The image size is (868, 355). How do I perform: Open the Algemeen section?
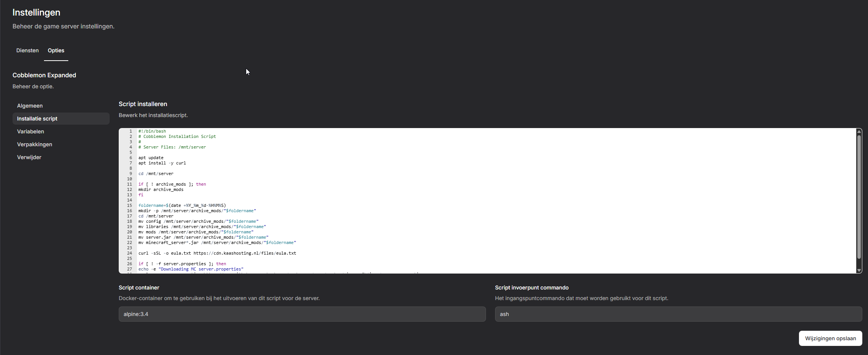pyautogui.click(x=30, y=106)
